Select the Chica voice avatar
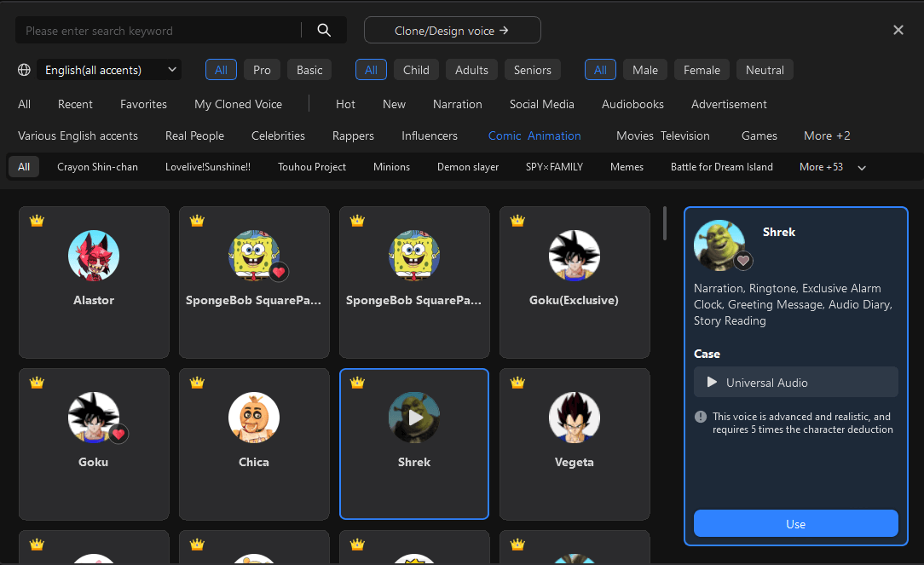The height and width of the screenshot is (565, 924). 253,418
